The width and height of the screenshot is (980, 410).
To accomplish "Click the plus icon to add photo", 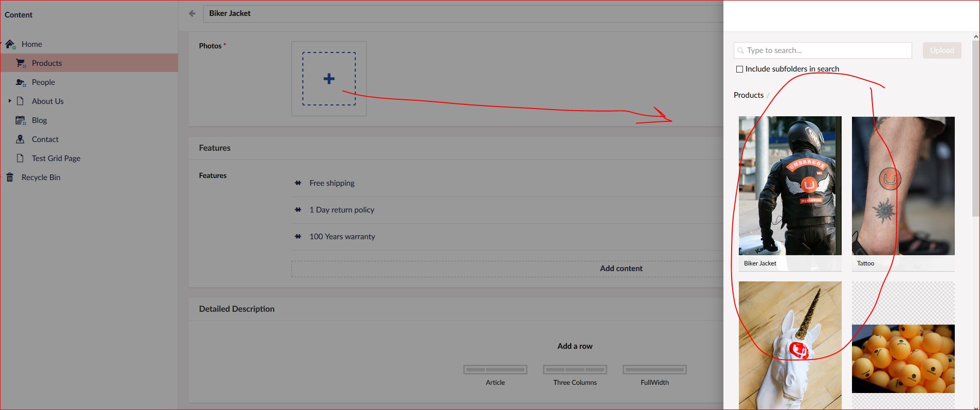I will (329, 79).
